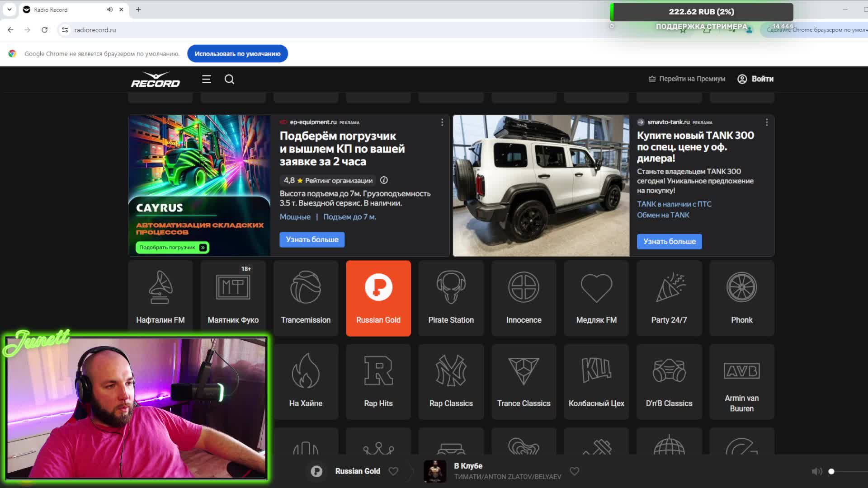Screen dimensions: 868x488
Task: Open the Подберём погрузчик ad headline
Action: pos(342,149)
